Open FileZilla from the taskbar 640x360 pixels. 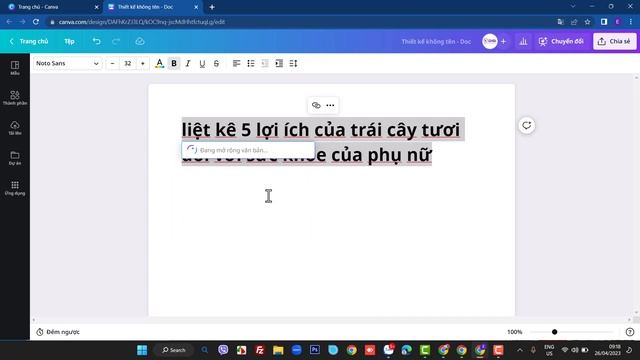pyautogui.click(x=260, y=350)
